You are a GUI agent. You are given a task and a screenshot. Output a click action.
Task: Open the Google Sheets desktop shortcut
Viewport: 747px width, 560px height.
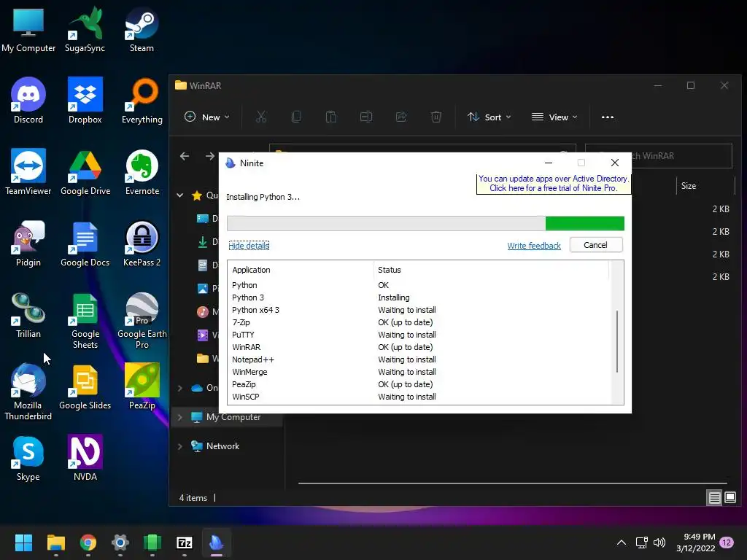tap(85, 321)
